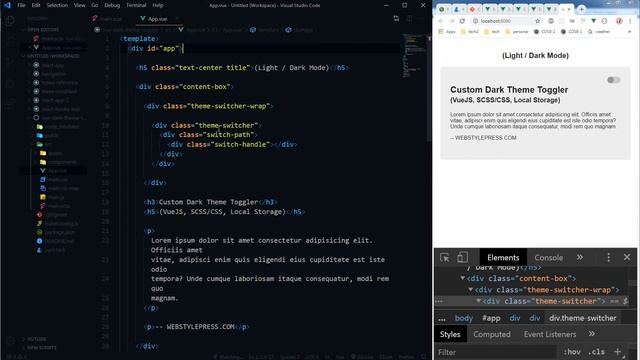Expand the theme-switcher div node in DevTools
The image size is (640, 360).
coord(479,301)
